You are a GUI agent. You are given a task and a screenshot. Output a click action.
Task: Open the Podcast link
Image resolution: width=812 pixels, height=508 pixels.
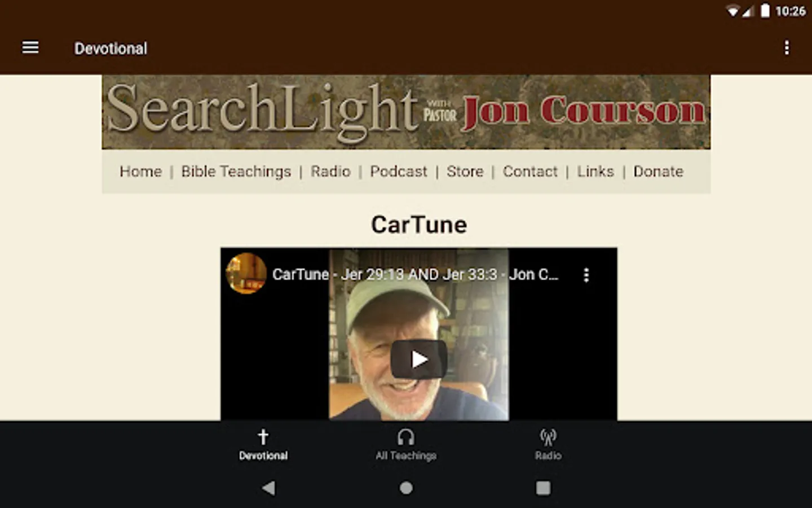coord(399,171)
